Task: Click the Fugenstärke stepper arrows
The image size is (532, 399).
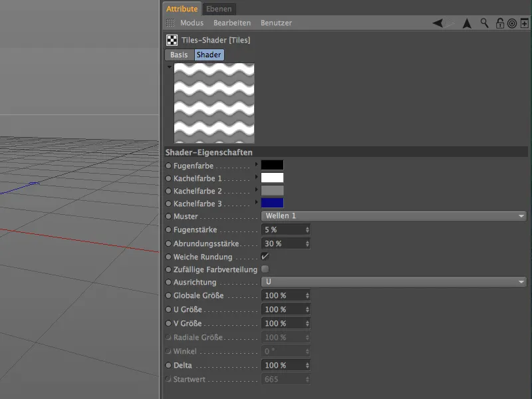Action: tap(307, 229)
